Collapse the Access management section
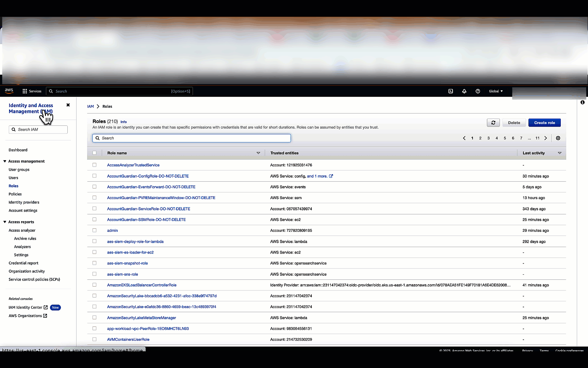The height and width of the screenshot is (368, 588). [x=5, y=161]
